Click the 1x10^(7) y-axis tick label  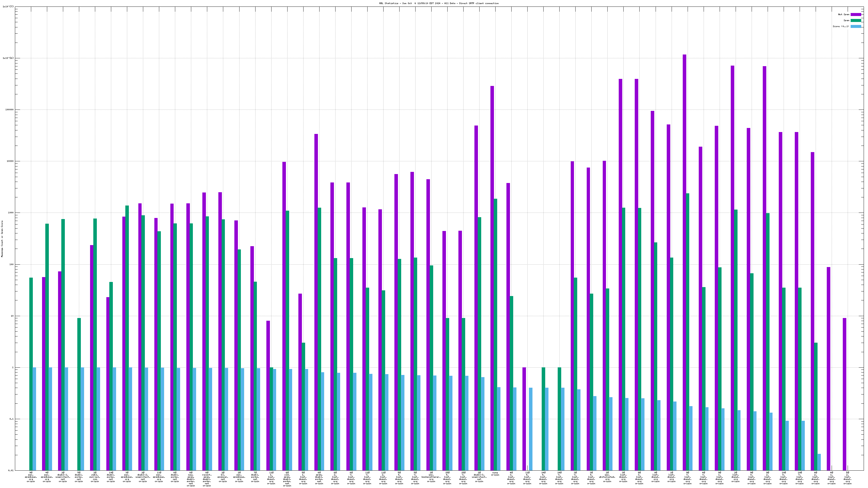pyautogui.click(x=8, y=7)
